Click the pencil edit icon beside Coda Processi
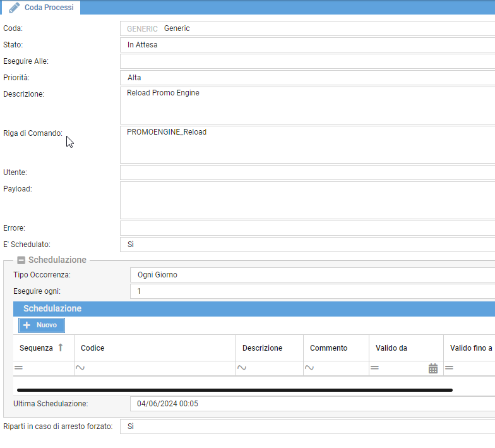The height and width of the screenshot is (448, 495). [14, 8]
